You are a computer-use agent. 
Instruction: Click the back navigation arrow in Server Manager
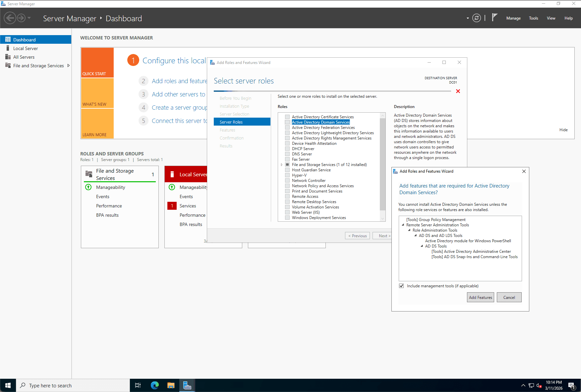(x=10, y=18)
